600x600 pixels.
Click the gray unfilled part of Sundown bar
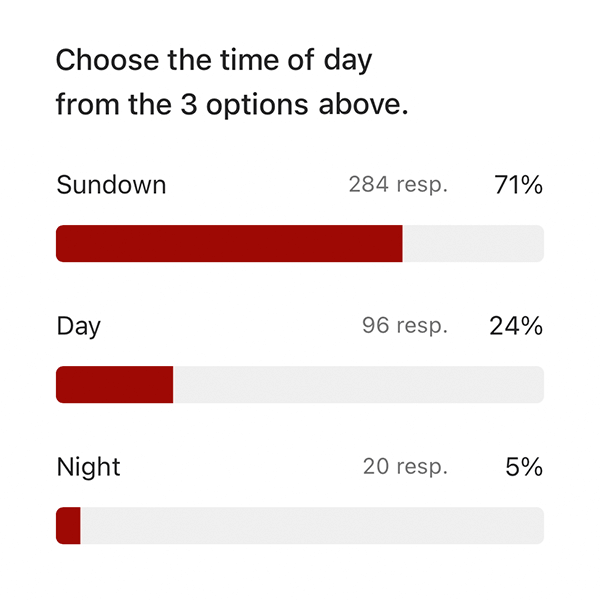click(x=473, y=244)
